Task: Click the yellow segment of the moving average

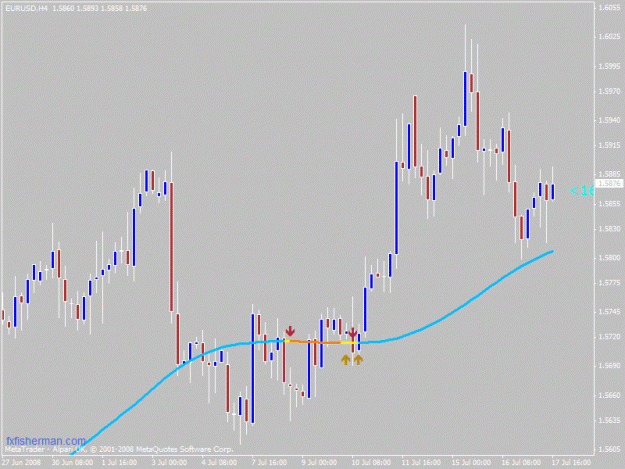Action: pos(350,343)
